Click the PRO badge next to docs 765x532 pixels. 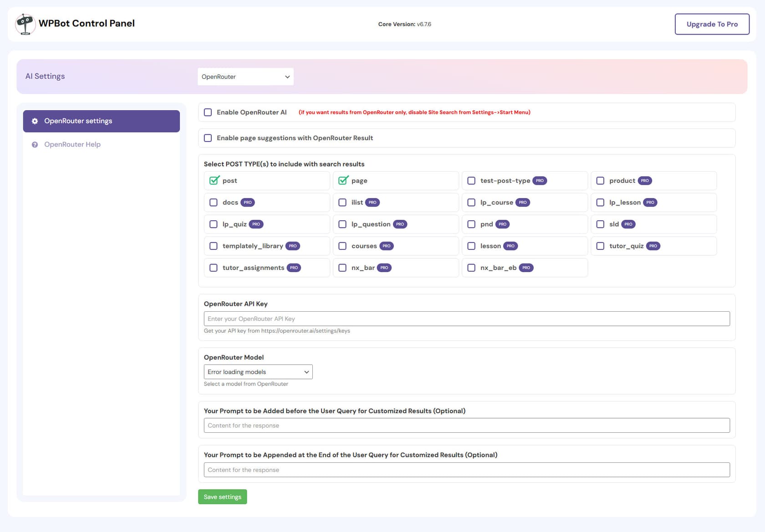point(247,203)
